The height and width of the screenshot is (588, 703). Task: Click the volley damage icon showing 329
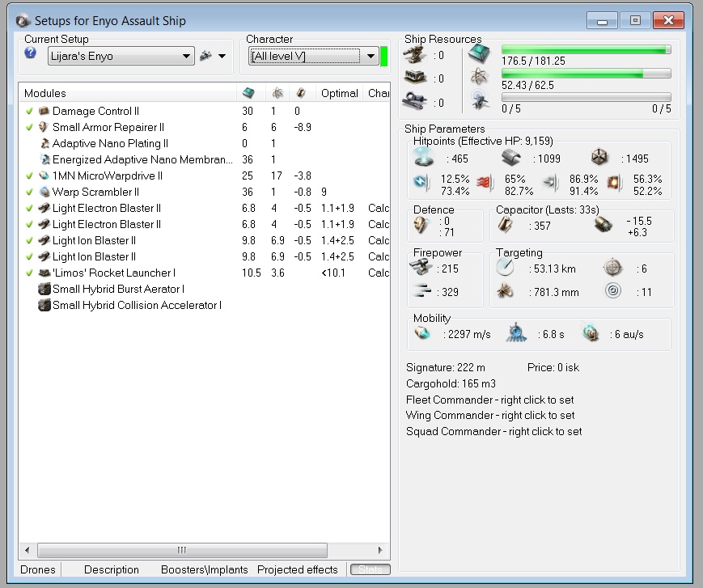(x=422, y=290)
